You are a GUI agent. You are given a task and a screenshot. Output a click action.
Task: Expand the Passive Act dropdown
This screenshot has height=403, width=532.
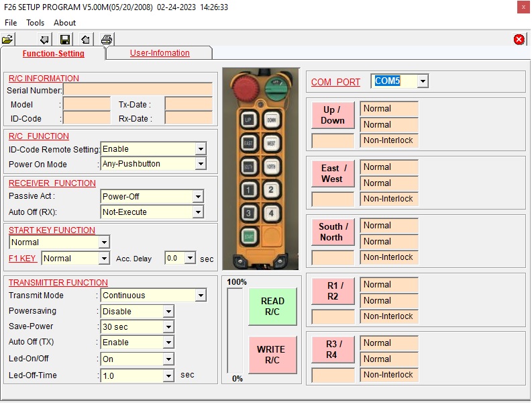click(197, 197)
